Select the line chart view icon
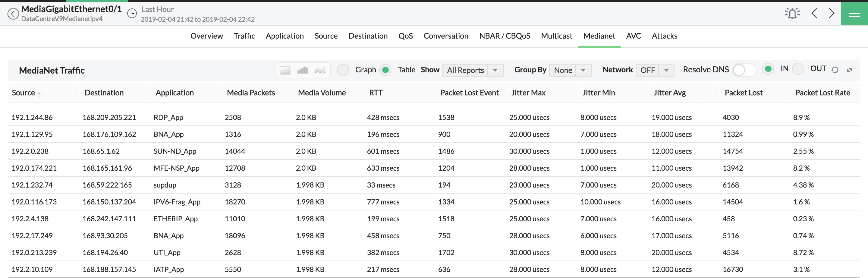 [320, 71]
